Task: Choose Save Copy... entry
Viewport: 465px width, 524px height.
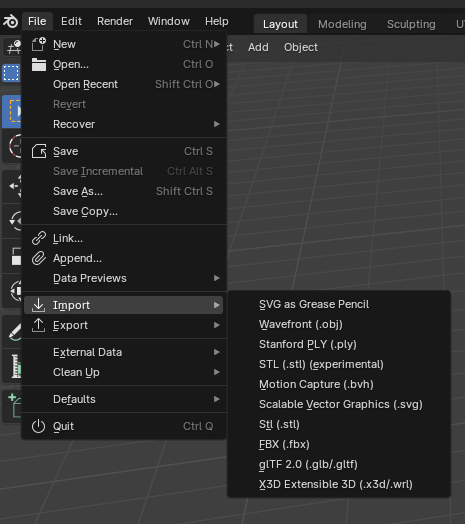Action: tap(124, 212)
